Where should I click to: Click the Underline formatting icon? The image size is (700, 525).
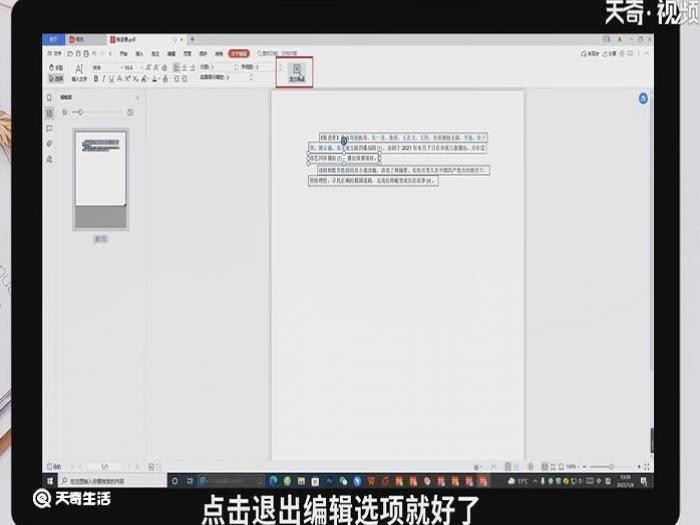(111, 77)
